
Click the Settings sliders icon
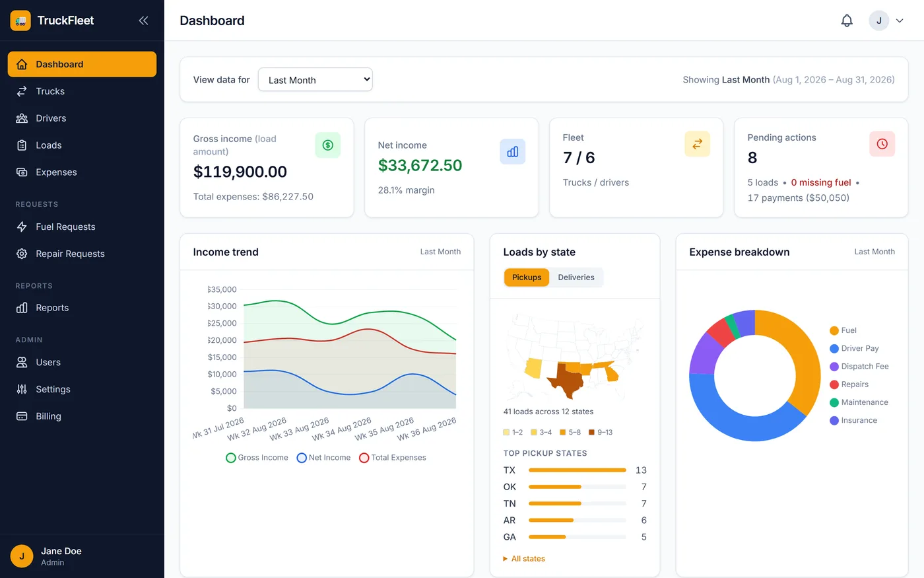22,390
